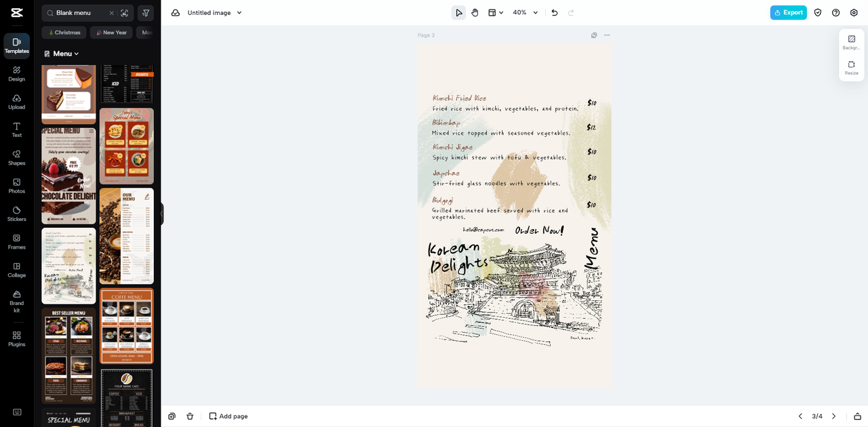This screenshot has height=427, width=868.
Task: Select the Seoul temple sketch illustration
Action: coord(515,295)
